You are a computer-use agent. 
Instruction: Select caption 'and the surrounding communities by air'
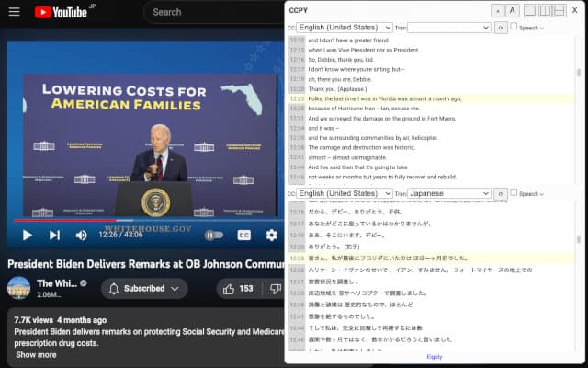373,138
